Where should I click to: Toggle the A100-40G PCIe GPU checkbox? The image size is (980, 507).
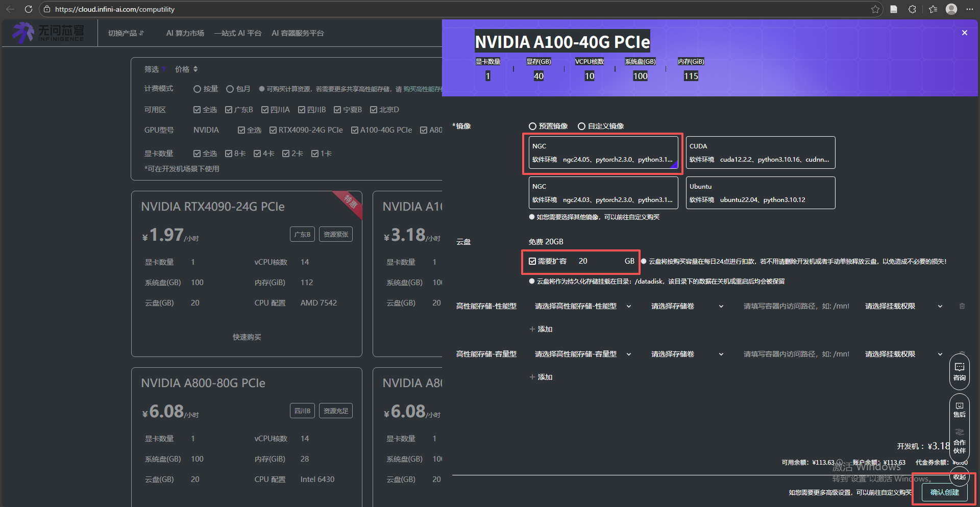[355, 130]
